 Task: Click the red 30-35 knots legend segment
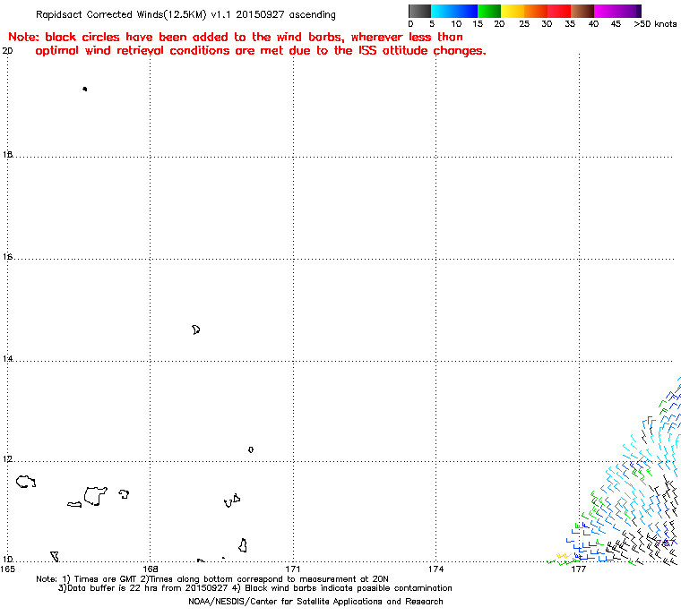point(559,11)
